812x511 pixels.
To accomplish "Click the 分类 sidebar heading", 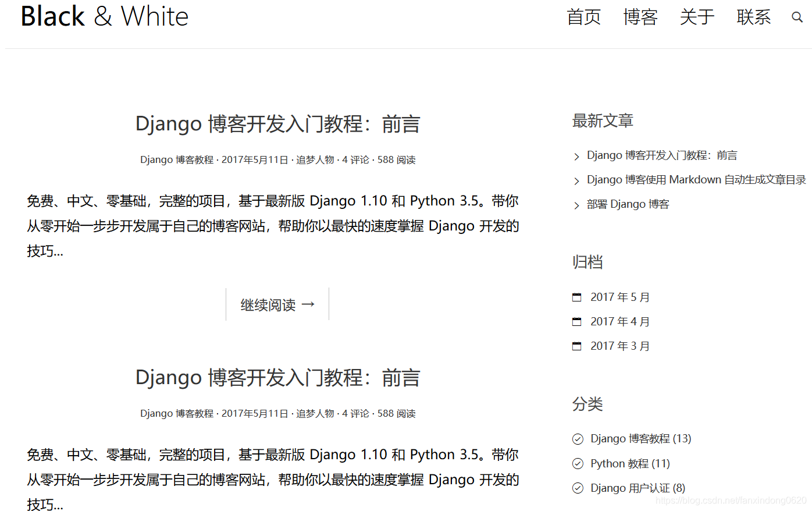I will tap(587, 404).
